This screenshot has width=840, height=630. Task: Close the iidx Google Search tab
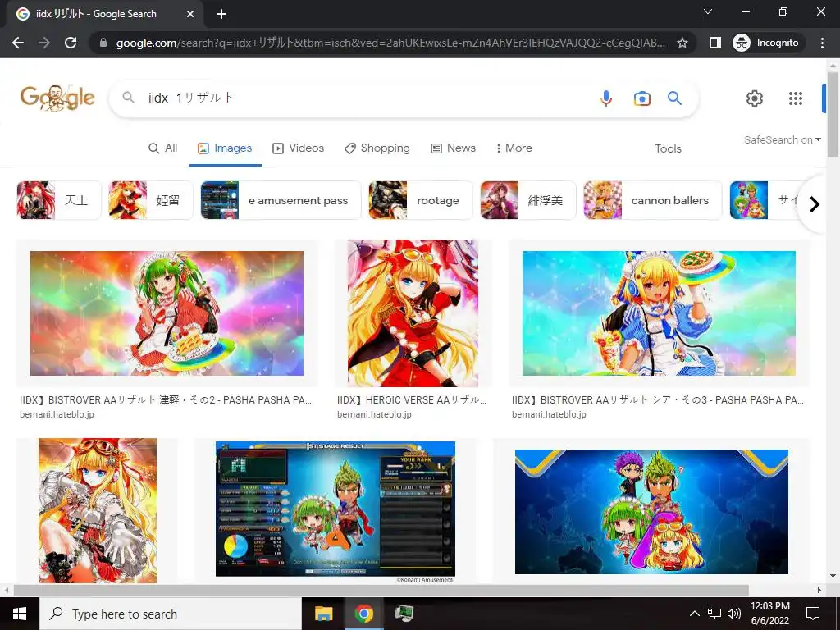coord(190,14)
